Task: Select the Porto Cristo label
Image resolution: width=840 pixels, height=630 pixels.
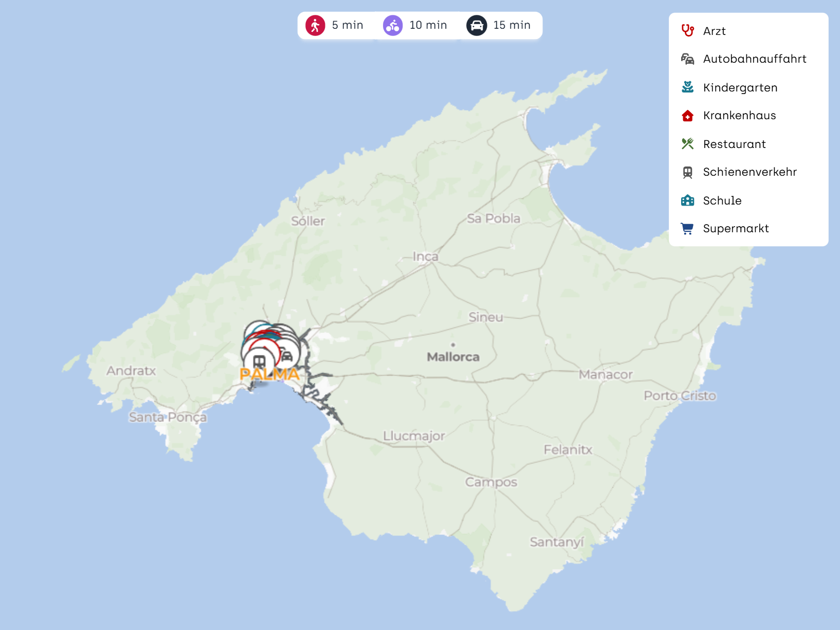Action: click(680, 396)
